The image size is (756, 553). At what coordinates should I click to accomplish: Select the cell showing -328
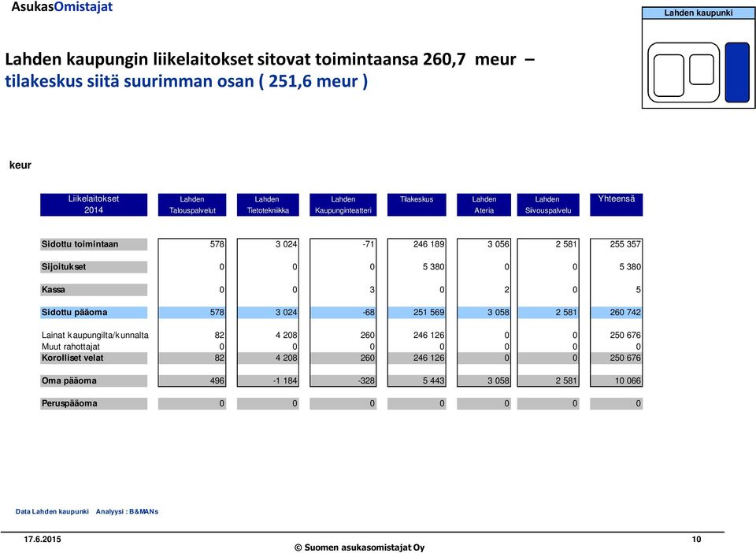tap(366, 381)
